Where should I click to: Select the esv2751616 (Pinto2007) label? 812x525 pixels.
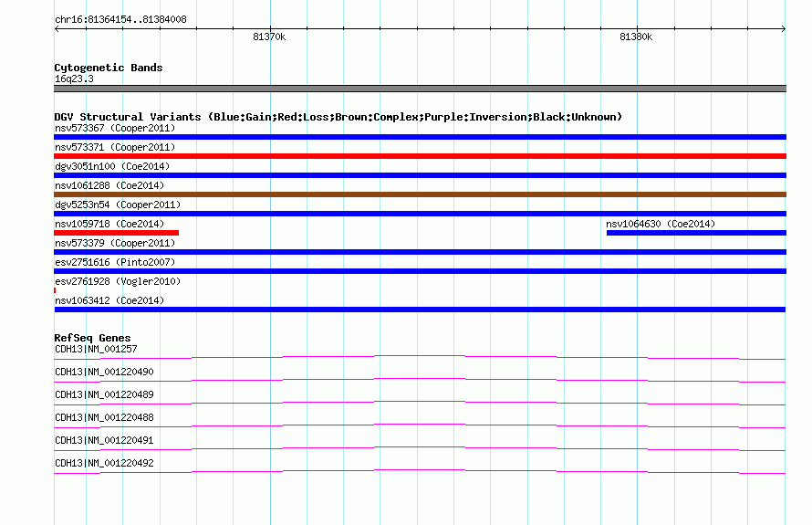[x=115, y=262]
